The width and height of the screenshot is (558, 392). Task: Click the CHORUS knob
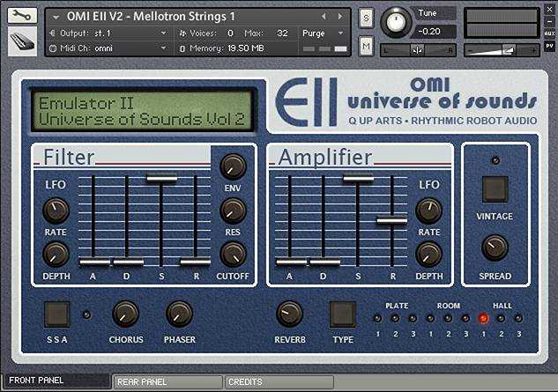pos(126,313)
